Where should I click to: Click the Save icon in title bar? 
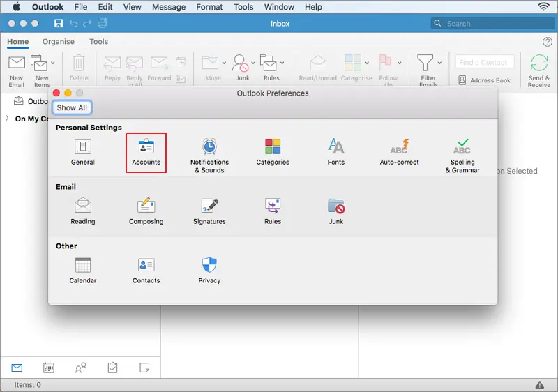click(59, 24)
